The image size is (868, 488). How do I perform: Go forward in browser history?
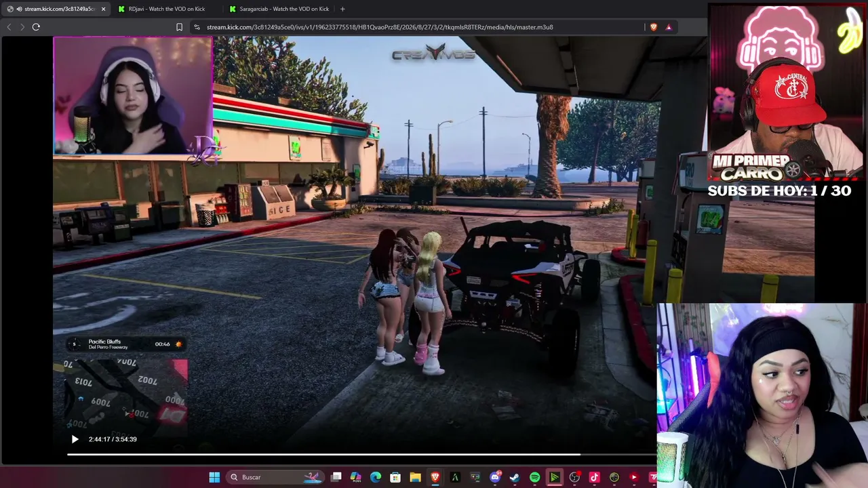click(x=22, y=27)
